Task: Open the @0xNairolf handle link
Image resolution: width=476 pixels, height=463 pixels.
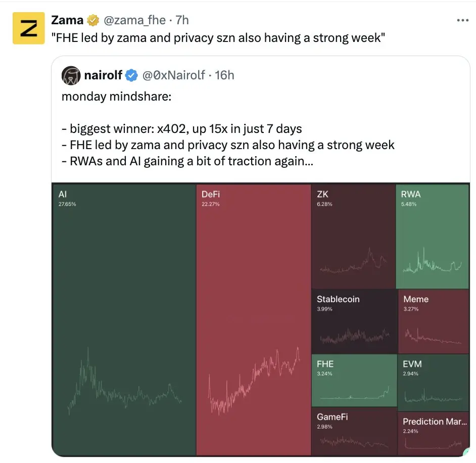Action: click(x=174, y=75)
